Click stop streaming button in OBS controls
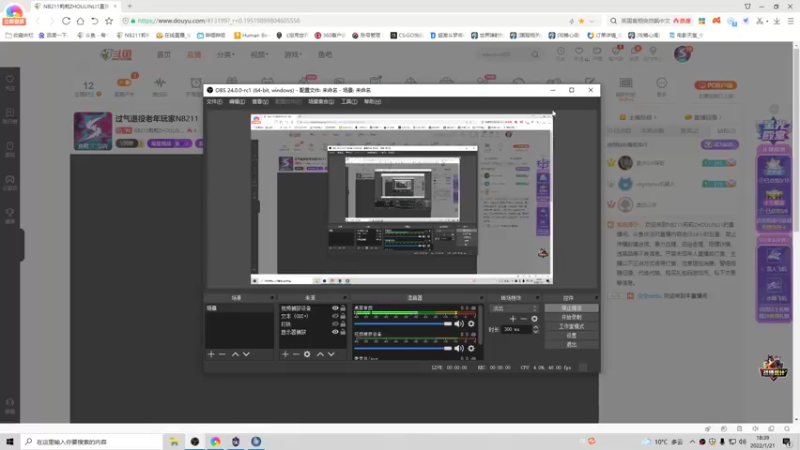Image resolution: width=800 pixels, height=450 pixels. pos(571,308)
